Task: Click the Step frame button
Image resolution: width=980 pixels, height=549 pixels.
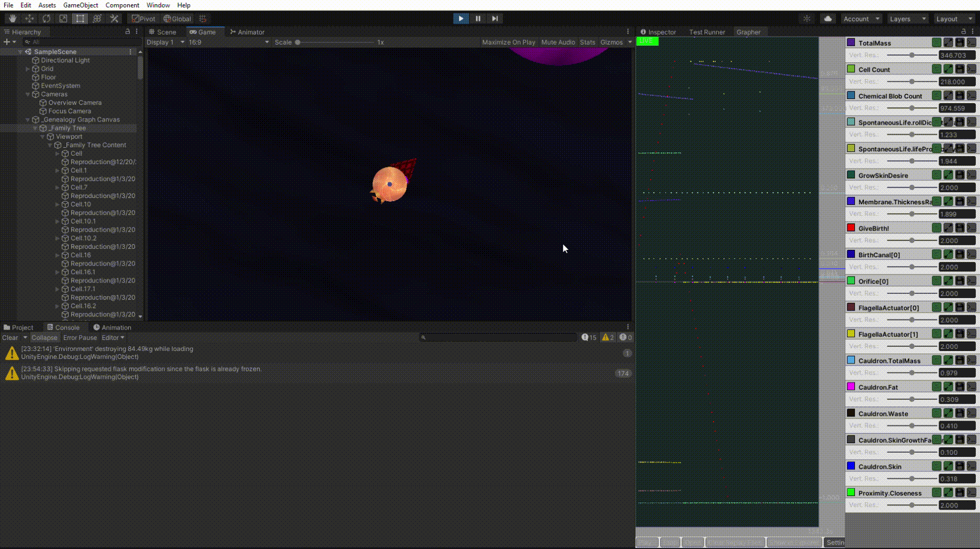Action: pos(495,18)
